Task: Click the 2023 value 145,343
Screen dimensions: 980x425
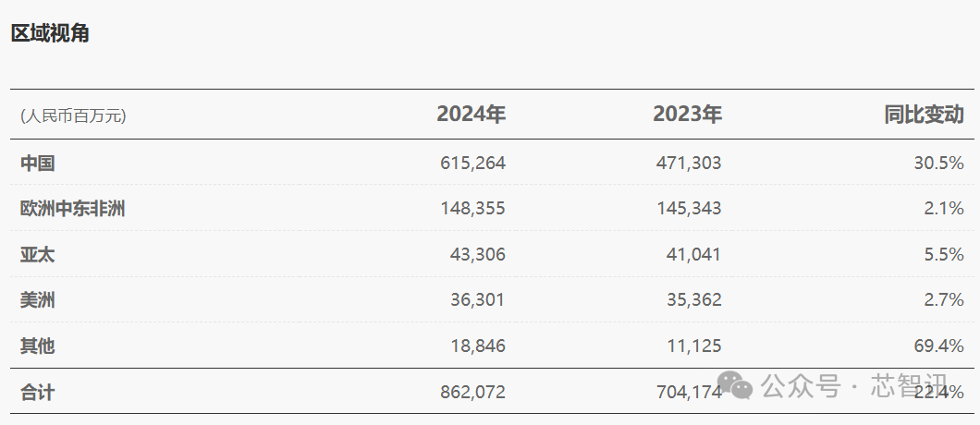Action: click(689, 209)
